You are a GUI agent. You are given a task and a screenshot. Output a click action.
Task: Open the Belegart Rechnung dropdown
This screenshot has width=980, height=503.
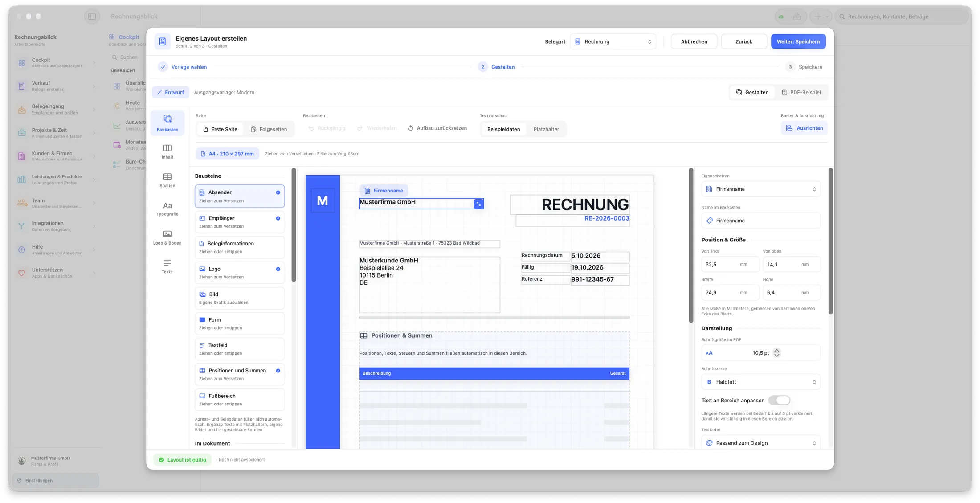pyautogui.click(x=613, y=41)
